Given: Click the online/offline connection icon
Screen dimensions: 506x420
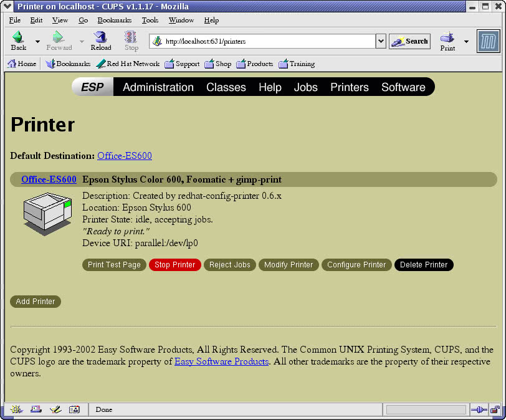Looking at the screenshot, I should (479, 409).
